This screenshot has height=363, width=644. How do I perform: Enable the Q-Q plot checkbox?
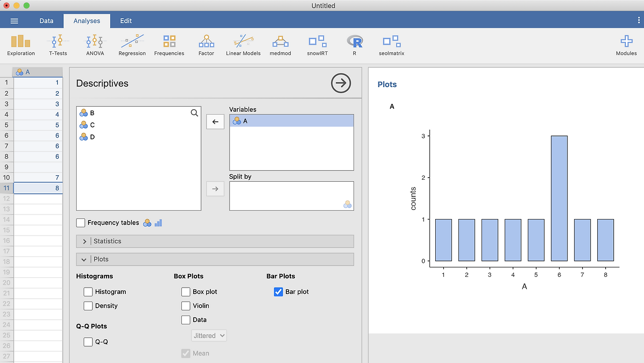point(88,342)
